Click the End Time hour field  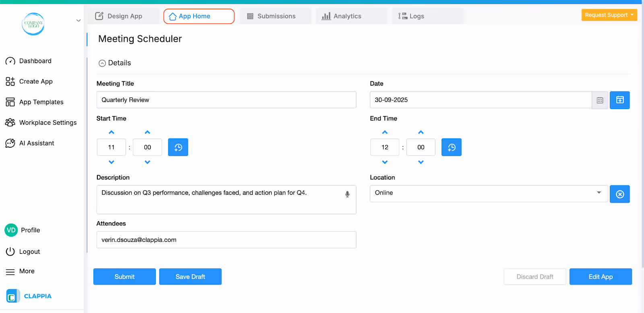point(385,147)
